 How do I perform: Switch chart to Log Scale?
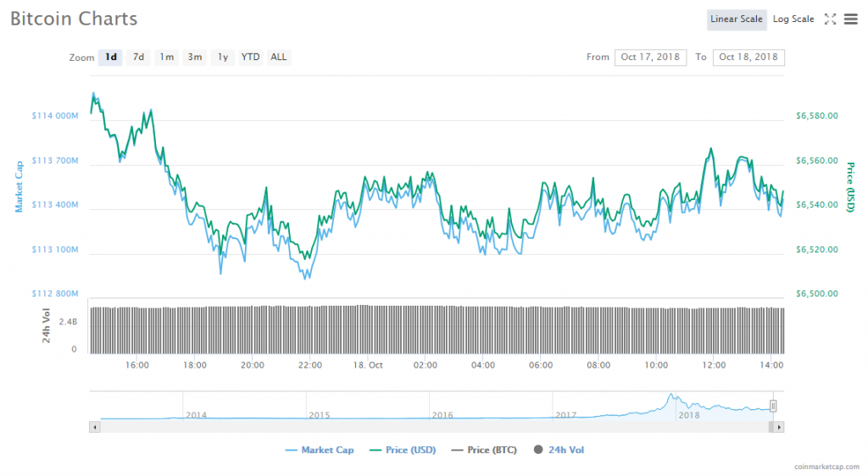point(793,19)
